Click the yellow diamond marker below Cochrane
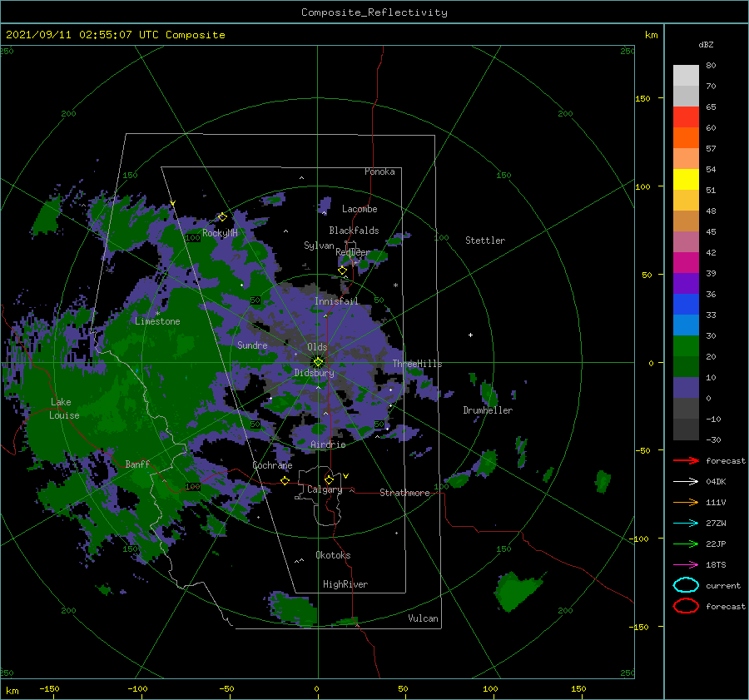The height and width of the screenshot is (700, 749). 285,480
